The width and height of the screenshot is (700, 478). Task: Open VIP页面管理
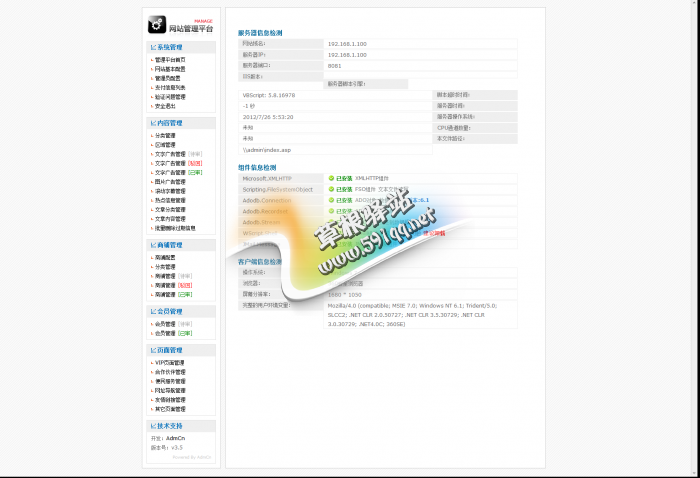click(170, 363)
